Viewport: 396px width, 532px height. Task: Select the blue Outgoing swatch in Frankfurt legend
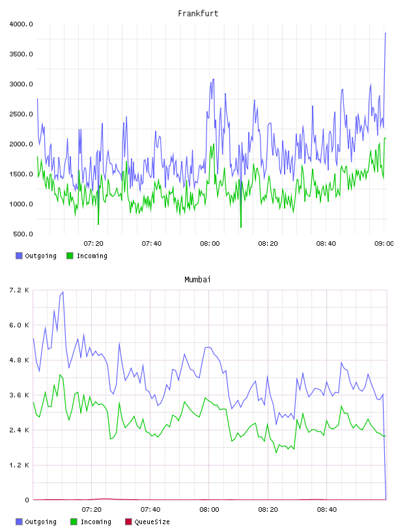[19, 256]
